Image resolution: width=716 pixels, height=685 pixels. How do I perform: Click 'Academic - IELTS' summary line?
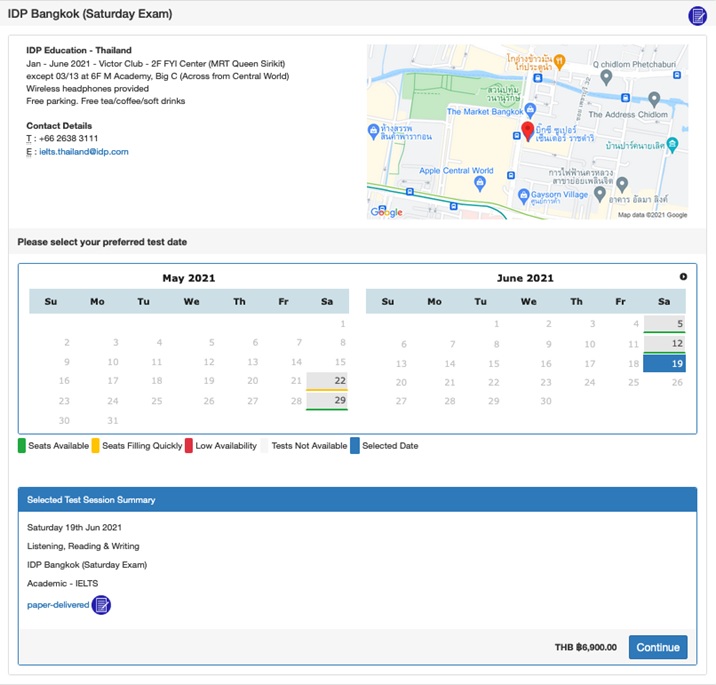63,583
